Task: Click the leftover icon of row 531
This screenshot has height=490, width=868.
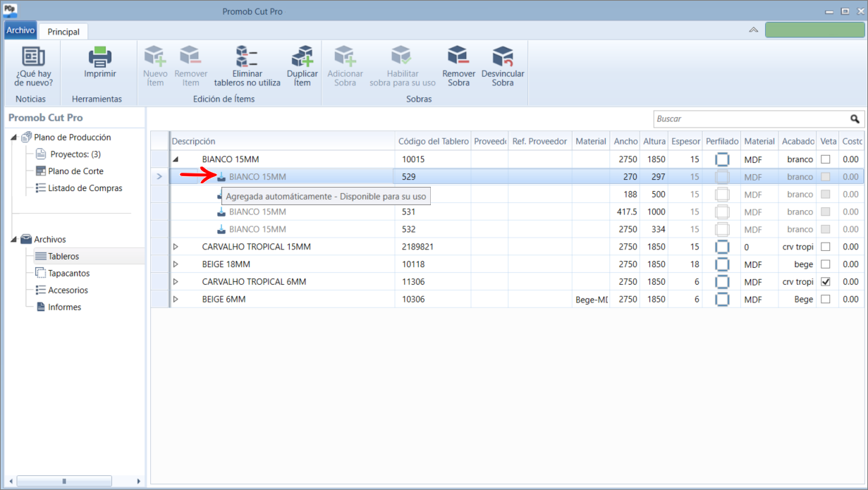Action: pyautogui.click(x=221, y=212)
